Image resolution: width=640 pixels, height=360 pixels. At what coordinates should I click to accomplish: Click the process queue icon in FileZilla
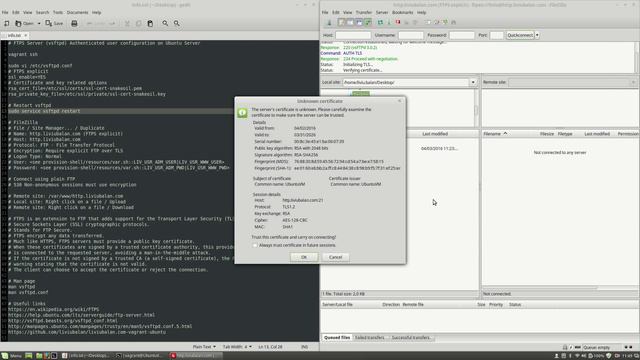pyautogui.click(x=389, y=22)
